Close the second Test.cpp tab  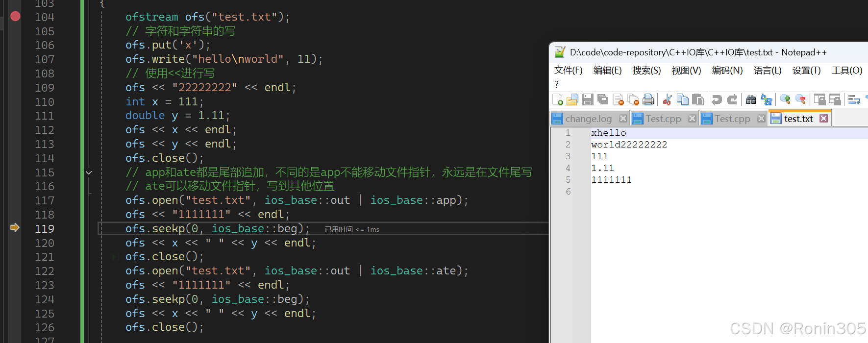click(x=761, y=119)
